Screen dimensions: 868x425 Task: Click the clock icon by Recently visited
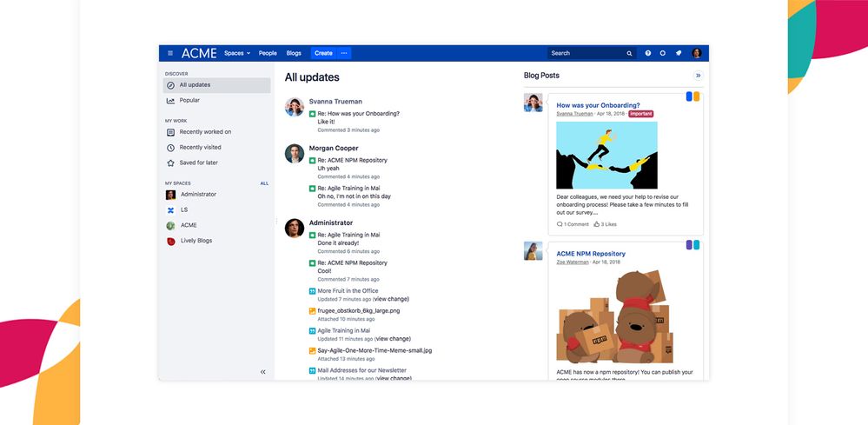point(170,148)
